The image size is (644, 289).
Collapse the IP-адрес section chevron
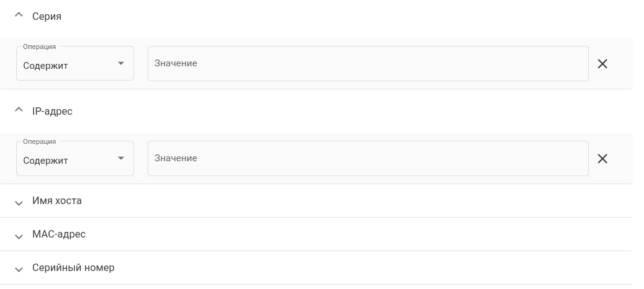[19, 110]
